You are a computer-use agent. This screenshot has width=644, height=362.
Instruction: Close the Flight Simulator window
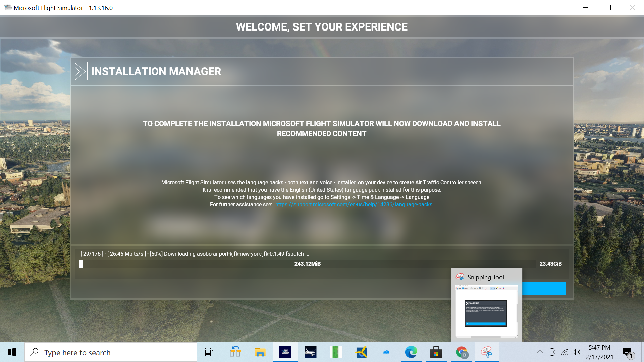click(632, 8)
